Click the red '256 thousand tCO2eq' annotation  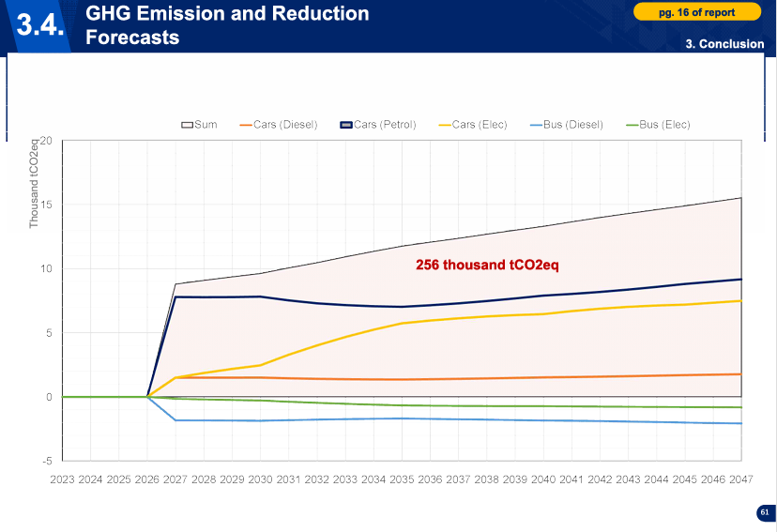click(487, 265)
